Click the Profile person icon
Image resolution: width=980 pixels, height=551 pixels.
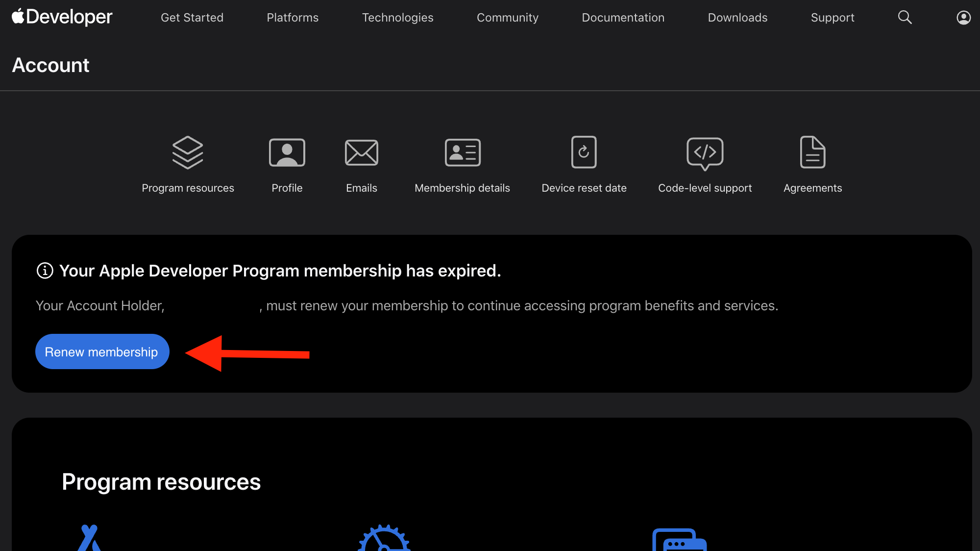(x=287, y=152)
